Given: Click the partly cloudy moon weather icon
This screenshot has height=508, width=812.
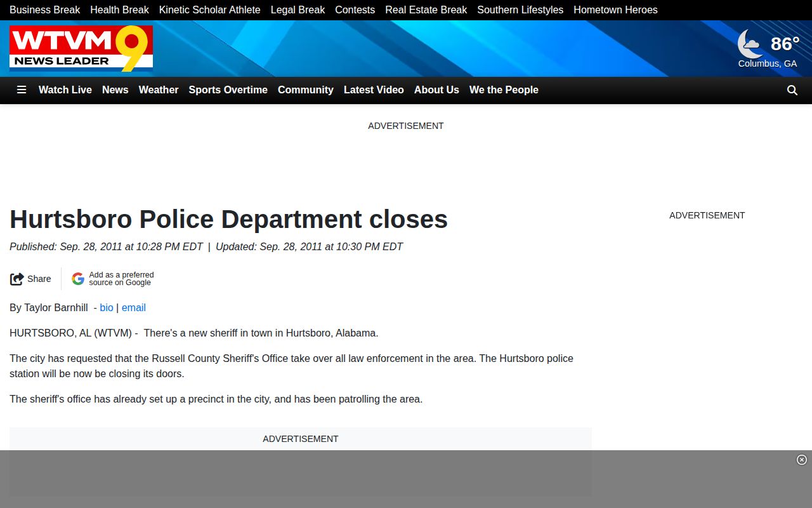Looking at the screenshot, I should (x=750, y=44).
